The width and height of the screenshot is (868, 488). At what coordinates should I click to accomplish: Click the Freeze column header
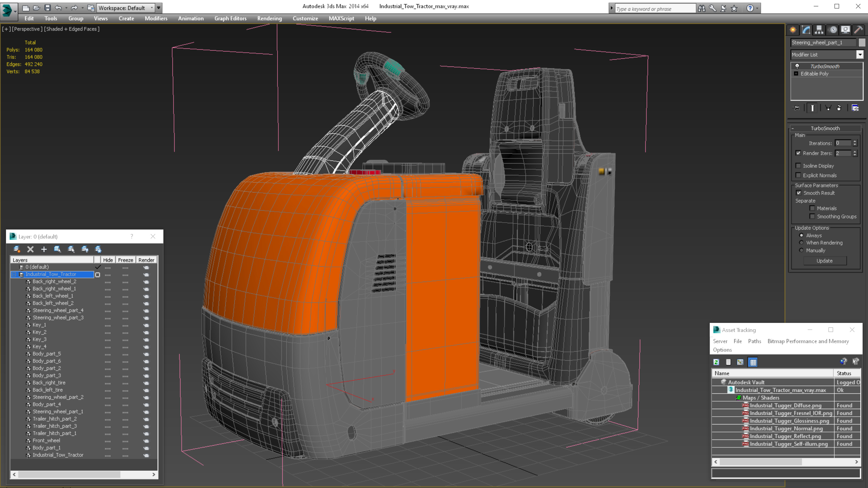point(125,260)
